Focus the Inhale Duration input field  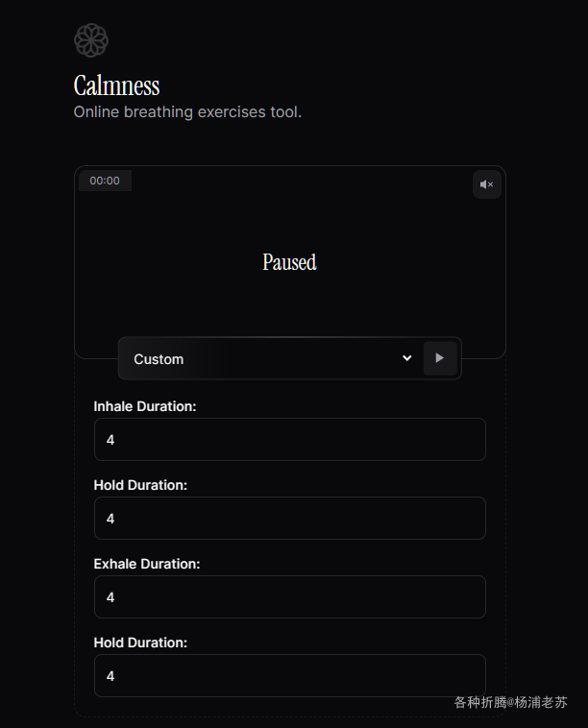(x=289, y=439)
